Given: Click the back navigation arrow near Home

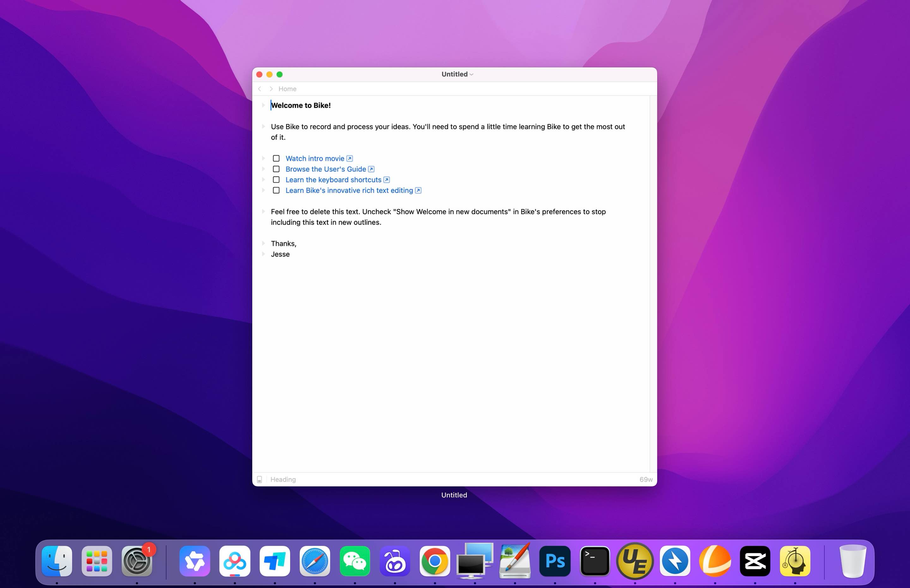Looking at the screenshot, I should pos(260,89).
